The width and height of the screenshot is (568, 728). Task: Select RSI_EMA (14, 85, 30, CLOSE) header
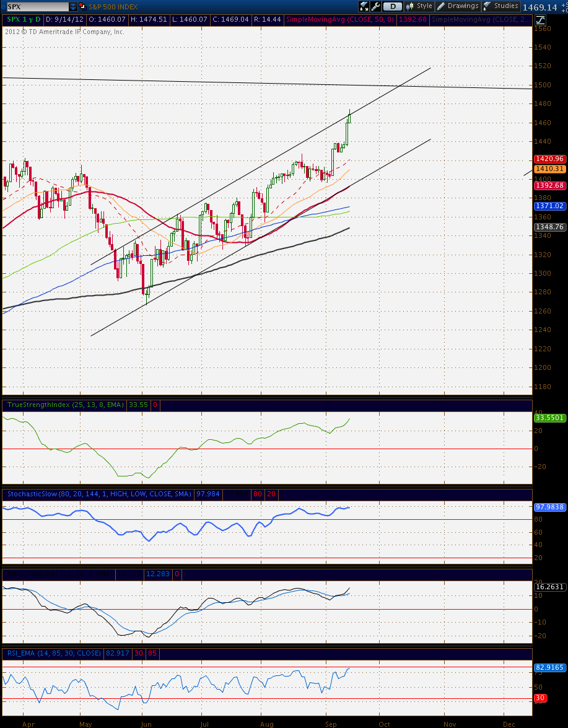(54, 653)
